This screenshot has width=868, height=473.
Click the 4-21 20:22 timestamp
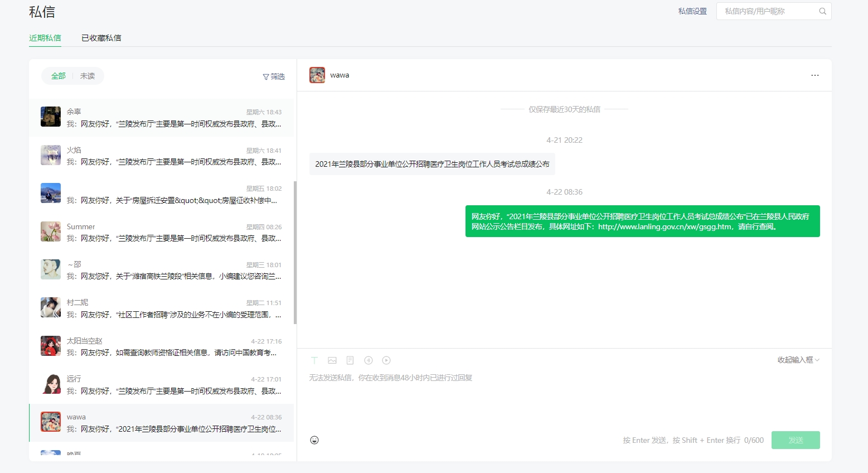click(x=564, y=140)
